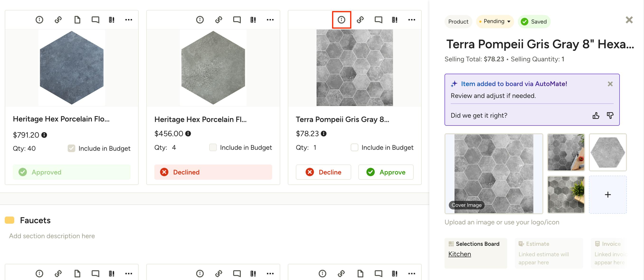Viewport: 644px width, 280px height.
Task: Select the Selections Board tab
Action: click(477, 244)
